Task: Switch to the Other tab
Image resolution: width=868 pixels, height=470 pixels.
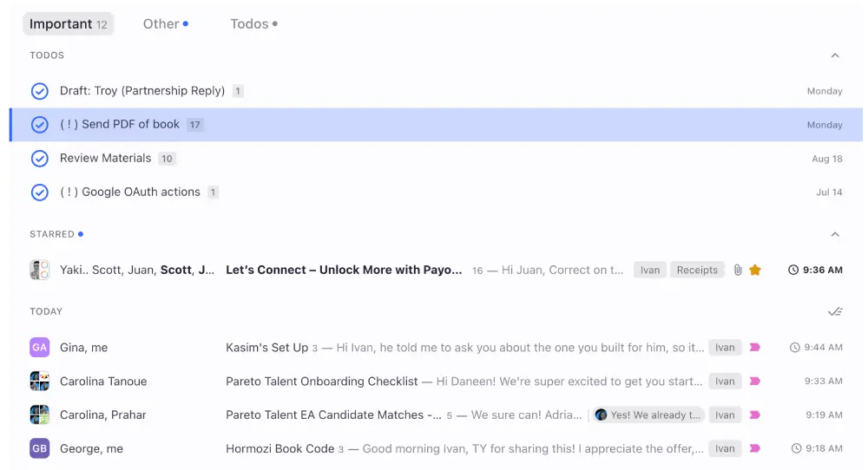Action: point(166,23)
